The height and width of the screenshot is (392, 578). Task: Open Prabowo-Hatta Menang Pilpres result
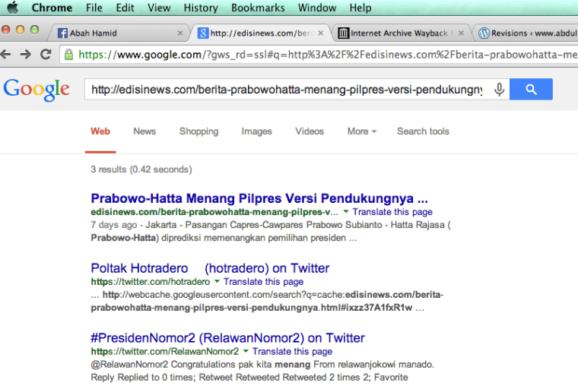point(259,198)
